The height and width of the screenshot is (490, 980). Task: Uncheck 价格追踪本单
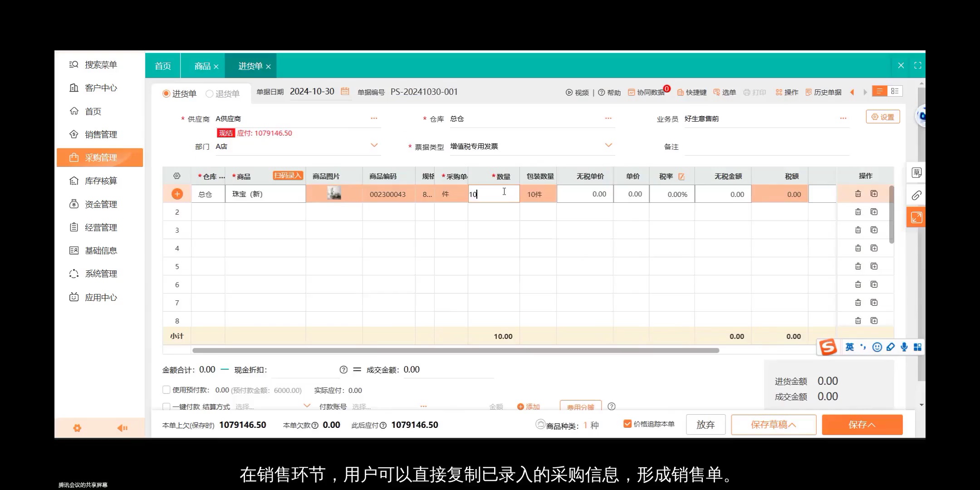pyautogui.click(x=627, y=424)
